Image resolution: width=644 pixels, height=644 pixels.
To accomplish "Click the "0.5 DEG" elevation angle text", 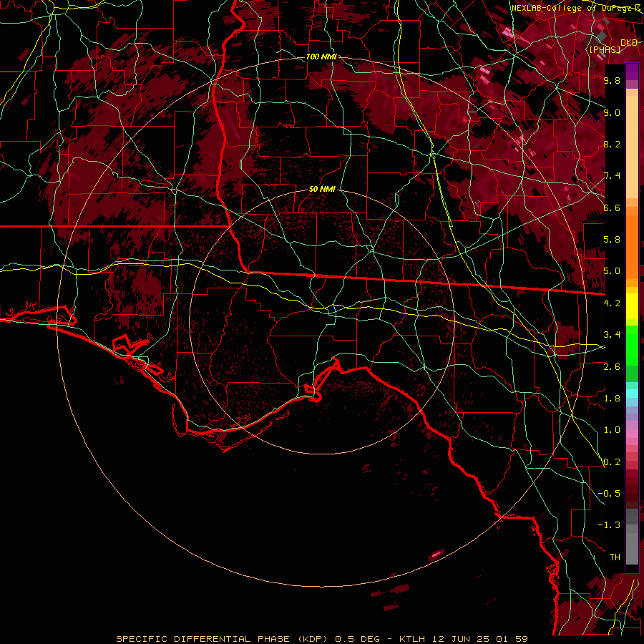I will (x=357, y=639).
